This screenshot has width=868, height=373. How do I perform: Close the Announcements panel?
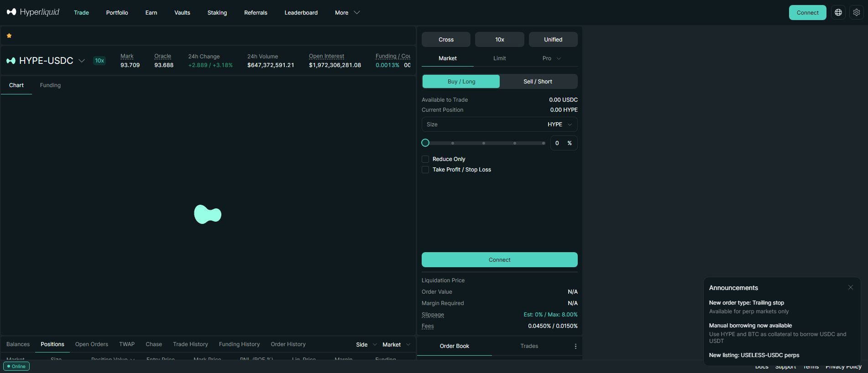(x=851, y=287)
